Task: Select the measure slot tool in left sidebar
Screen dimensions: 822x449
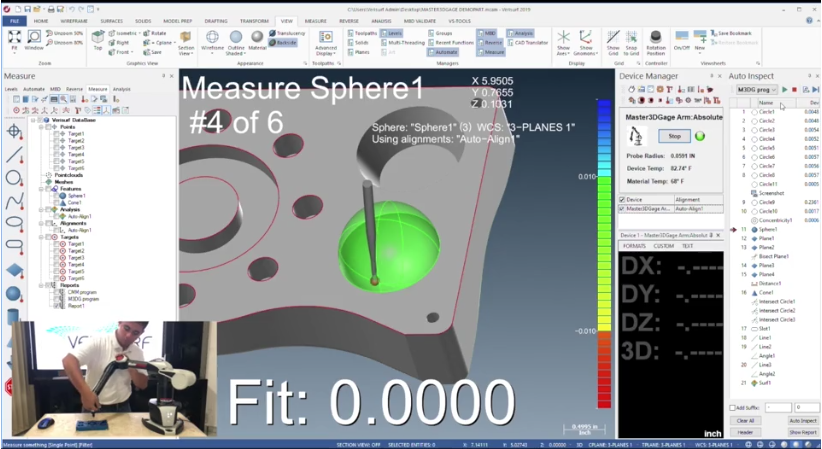Action: 14,246
